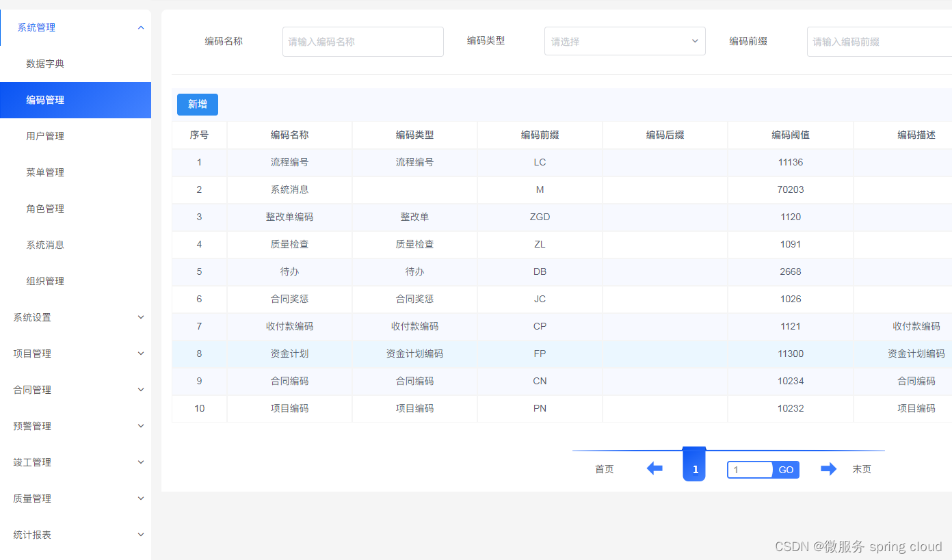
Task: Click 编码名称 column header
Action: [x=289, y=135]
